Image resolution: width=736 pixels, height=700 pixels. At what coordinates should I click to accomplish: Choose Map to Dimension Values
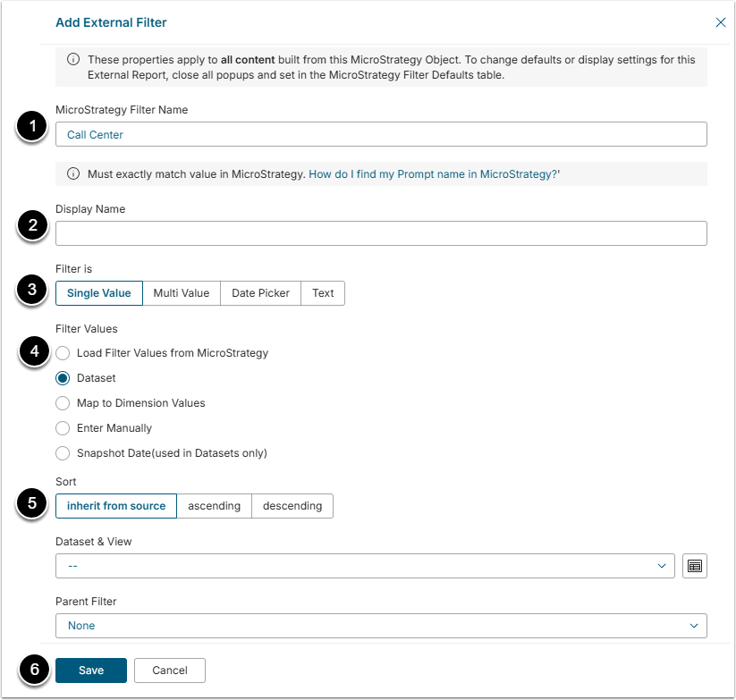click(x=63, y=403)
